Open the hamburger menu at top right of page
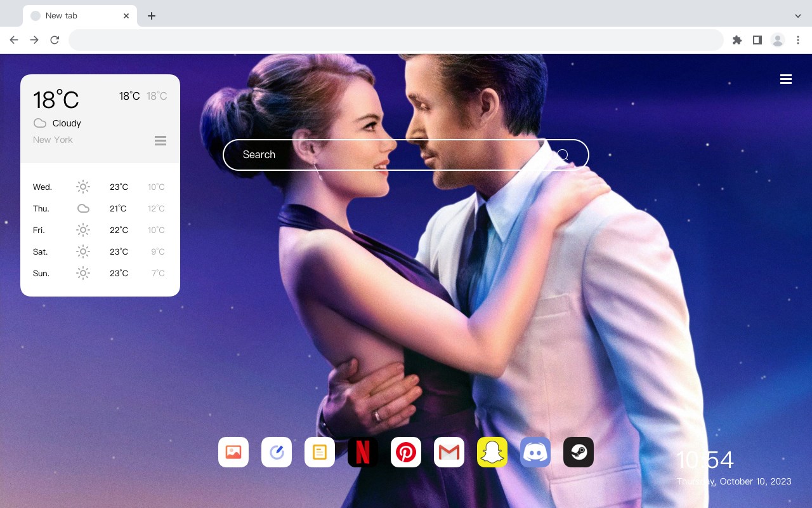 point(786,79)
